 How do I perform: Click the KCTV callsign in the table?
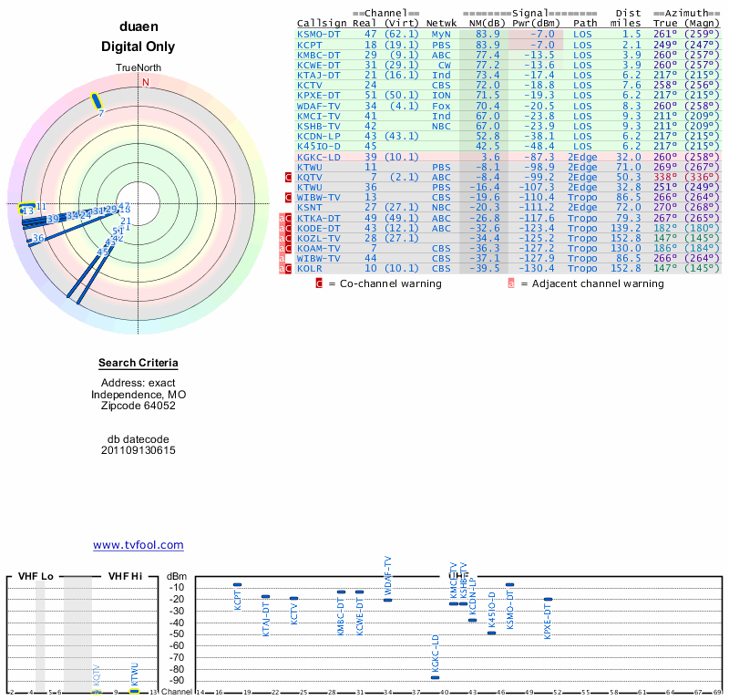[x=310, y=85]
